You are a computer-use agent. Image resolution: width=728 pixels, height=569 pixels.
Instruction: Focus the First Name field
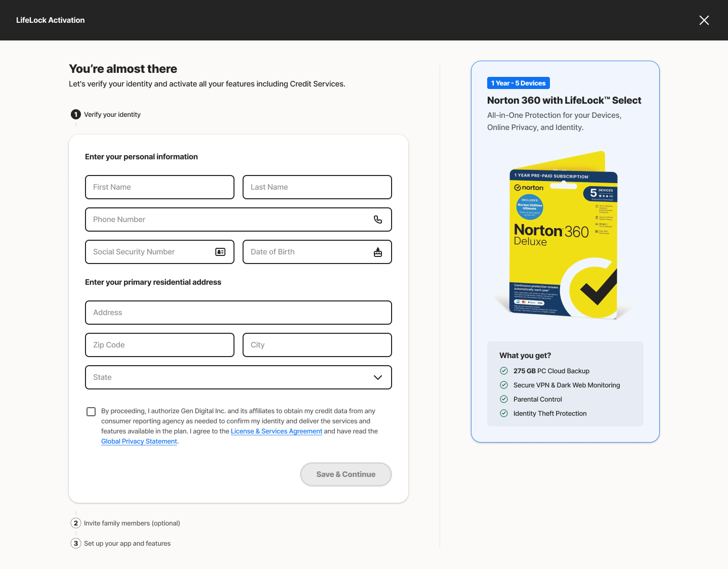coord(160,187)
